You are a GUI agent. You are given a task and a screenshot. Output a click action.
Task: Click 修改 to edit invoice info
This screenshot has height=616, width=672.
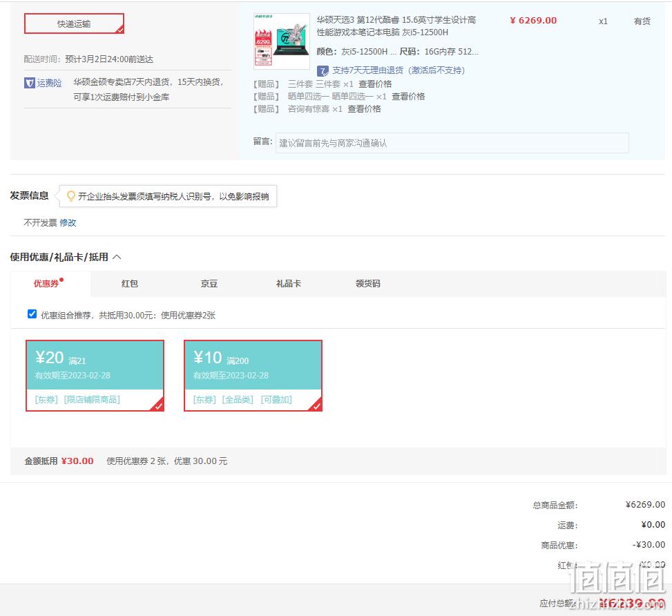tap(68, 223)
